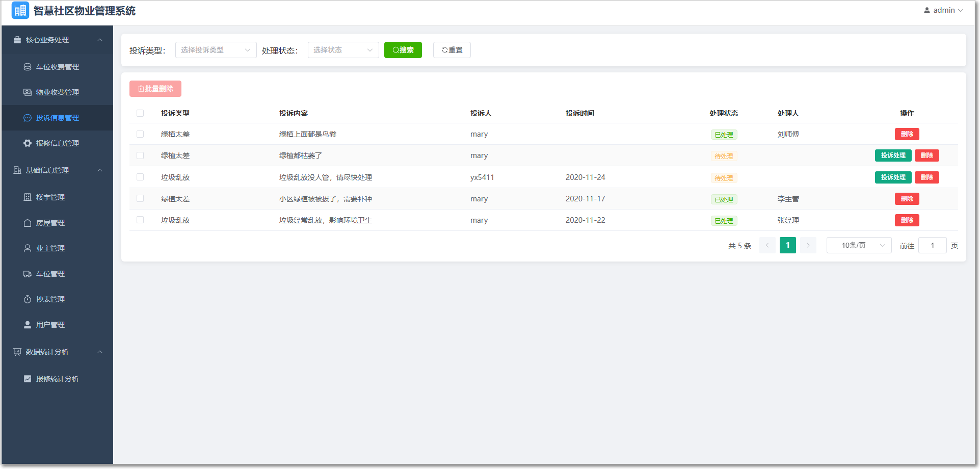Click the coin stack icon beside 车位收费管理
This screenshot has width=980, height=469.
point(28,67)
